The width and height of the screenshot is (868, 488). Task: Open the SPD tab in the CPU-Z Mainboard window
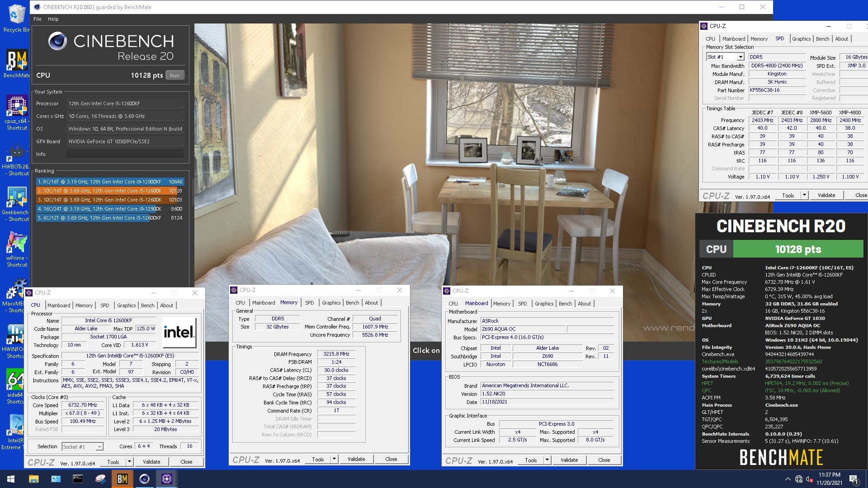coord(522,304)
